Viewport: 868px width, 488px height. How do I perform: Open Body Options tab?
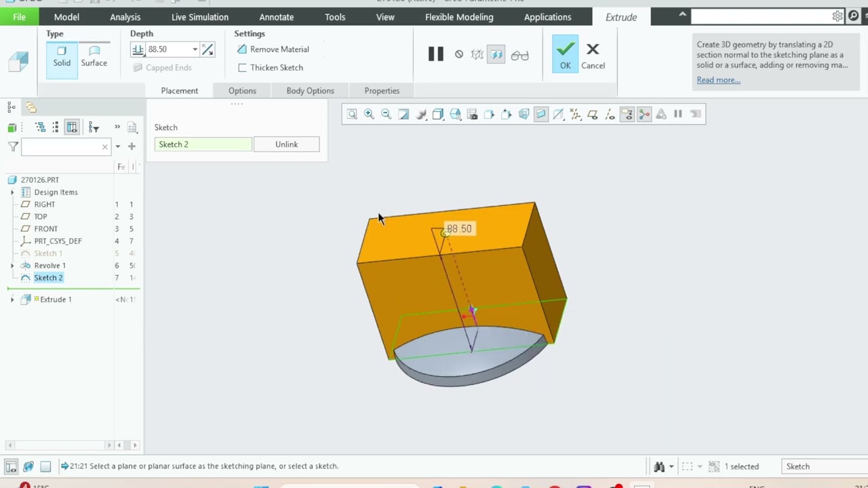coord(310,91)
